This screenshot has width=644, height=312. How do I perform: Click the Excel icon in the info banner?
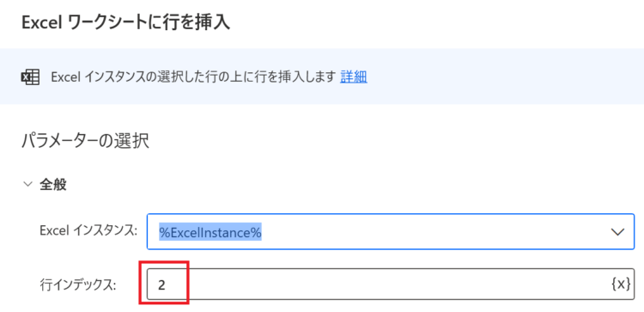[x=30, y=76]
